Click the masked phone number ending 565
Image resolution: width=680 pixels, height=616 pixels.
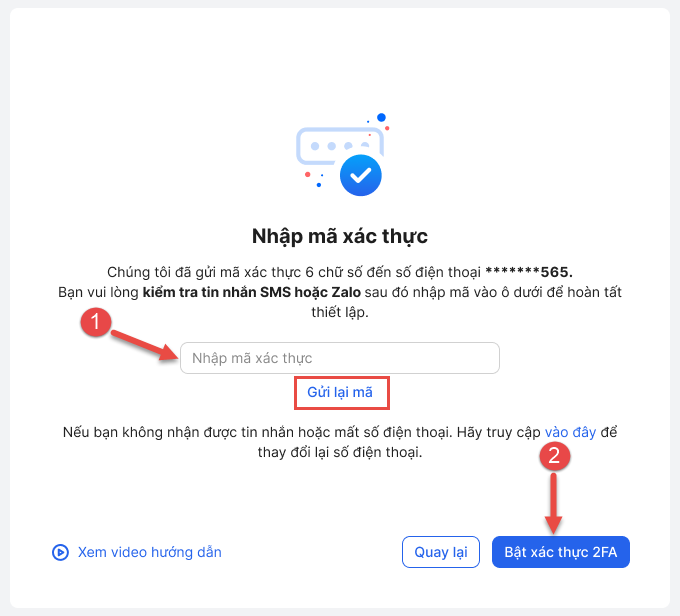[x=528, y=271]
